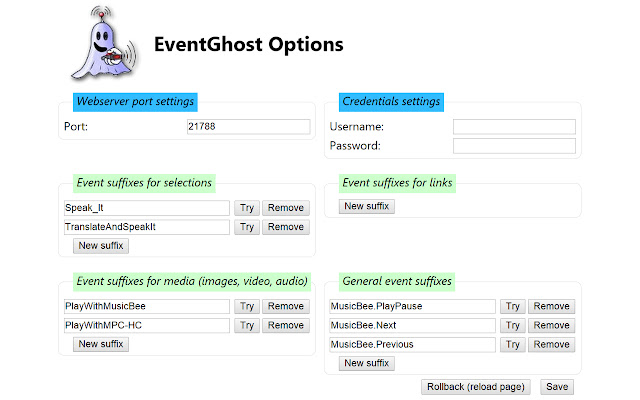Click the EventGhost ghost logo

tap(99, 46)
